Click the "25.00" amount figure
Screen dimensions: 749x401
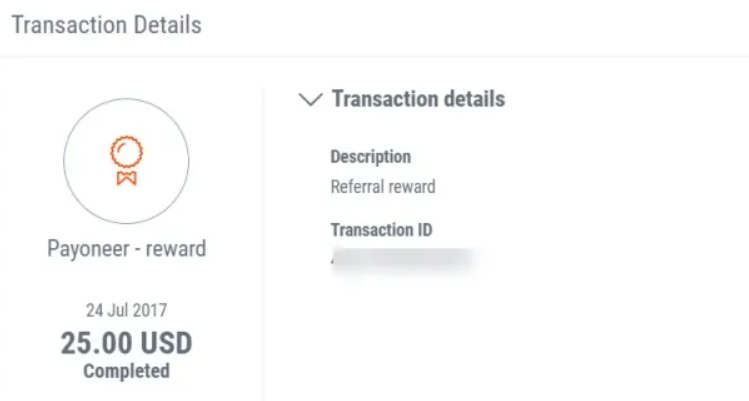tap(94, 343)
